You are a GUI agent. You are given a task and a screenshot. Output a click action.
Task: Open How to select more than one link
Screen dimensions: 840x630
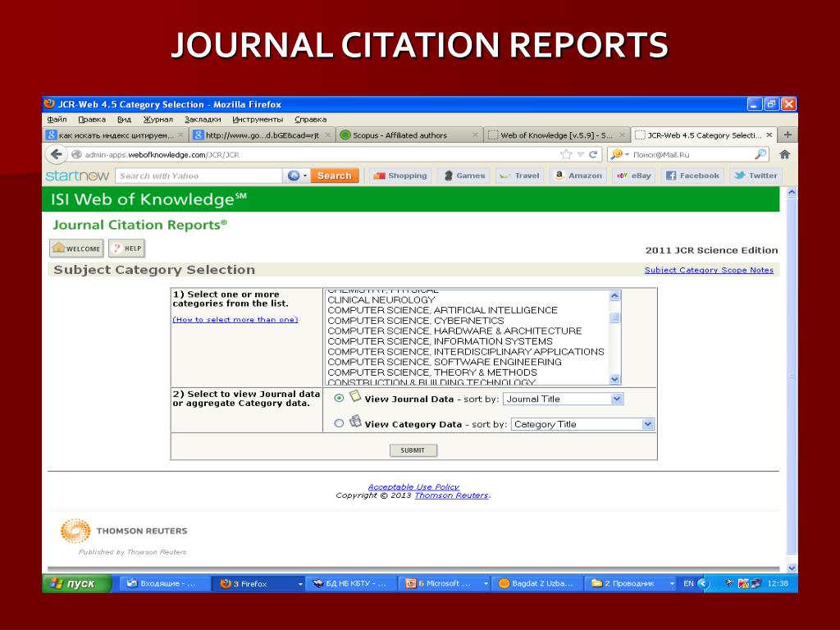[235, 319]
